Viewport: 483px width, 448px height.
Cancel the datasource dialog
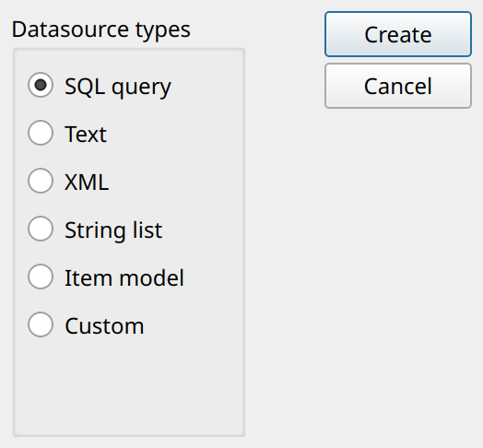tap(398, 86)
